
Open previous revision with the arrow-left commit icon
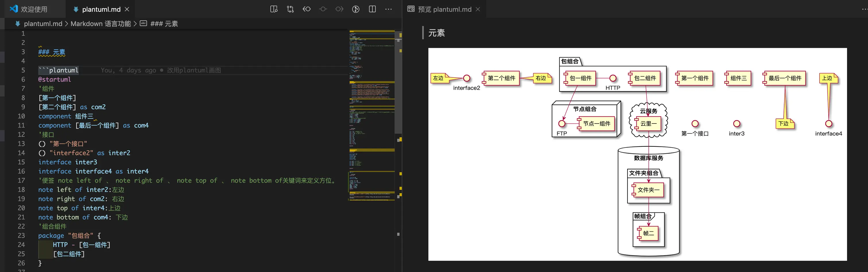(x=307, y=9)
